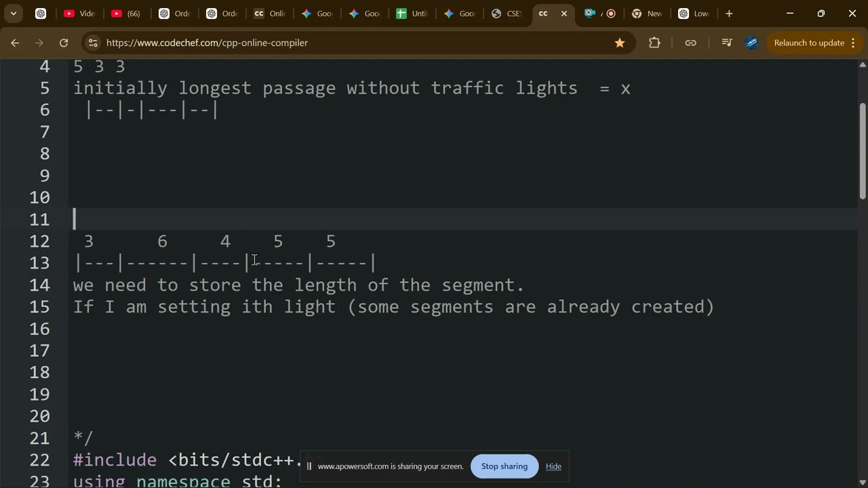Open the Chrome profile avatar

coord(751,43)
